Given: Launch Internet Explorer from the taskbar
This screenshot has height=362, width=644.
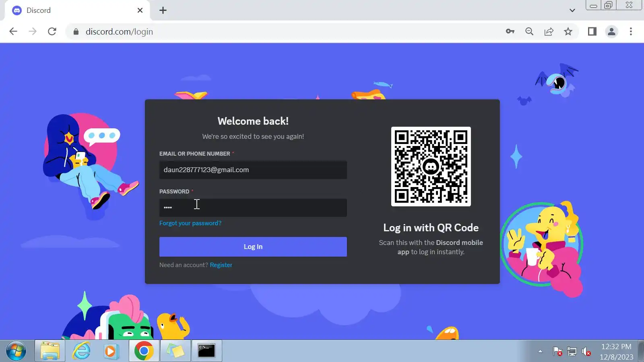Looking at the screenshot, I should click(x=81, y=351).
